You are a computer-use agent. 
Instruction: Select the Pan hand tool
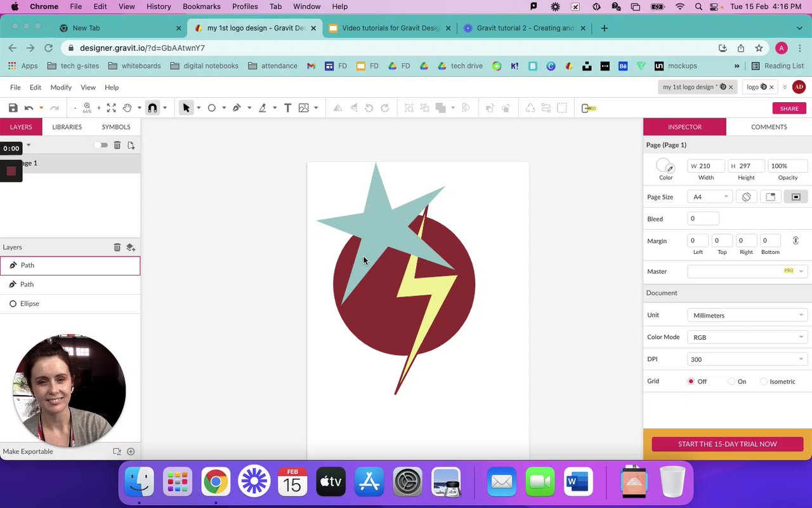(127, 108)
